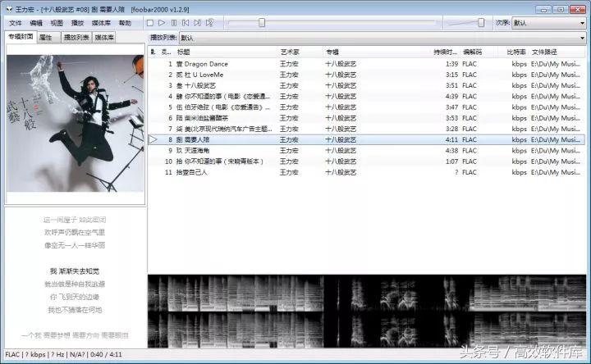Click the playing-status column header icon
The height and width of the screenshot is (364, 591).
[x=153, y=52]
